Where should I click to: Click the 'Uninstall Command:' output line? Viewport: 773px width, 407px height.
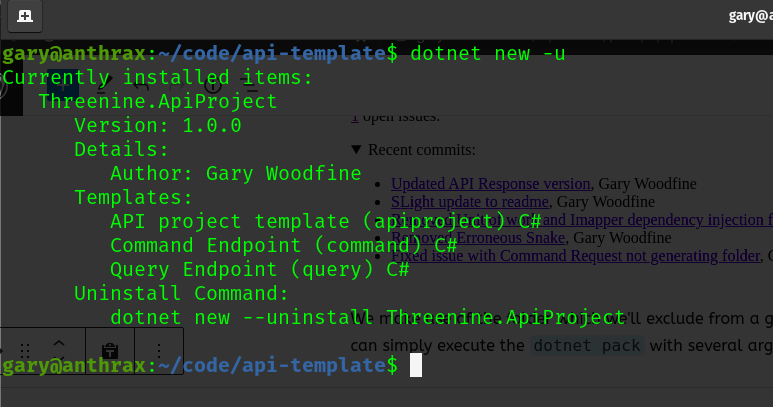[181, 294]
